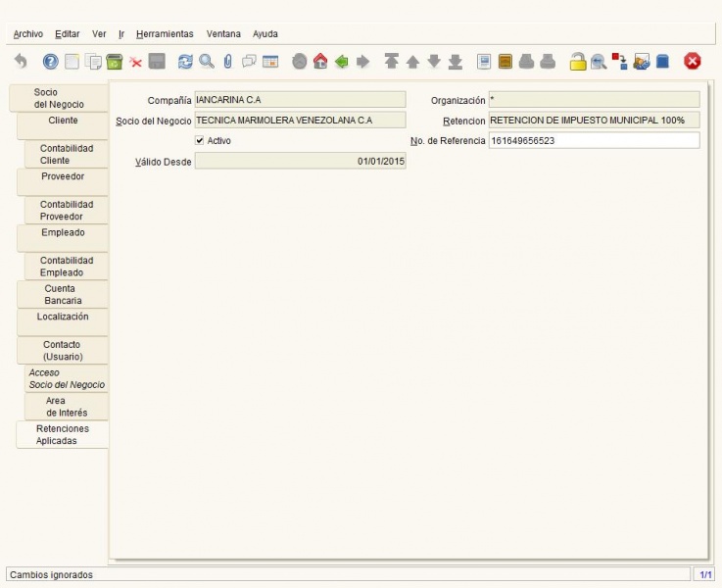Open the Herramientas menu
The height and width of the screenshot is (588, 722).
pos(165,34)
